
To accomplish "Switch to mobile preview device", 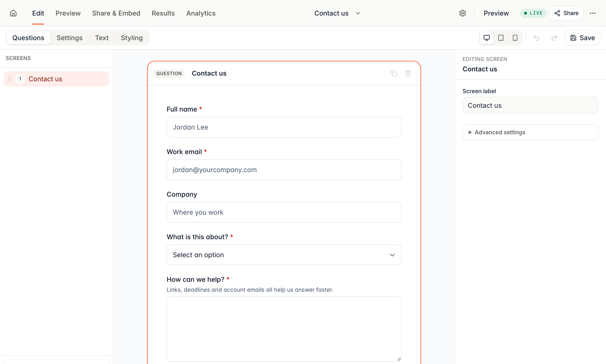I will 515,38.
